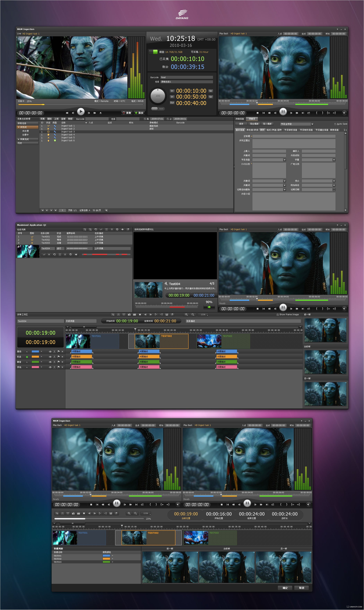This screenshot has height=610, width=364.
Task: Expand the 采集完成 tree node
Action: pyautogui.click(x=18, y=139)
